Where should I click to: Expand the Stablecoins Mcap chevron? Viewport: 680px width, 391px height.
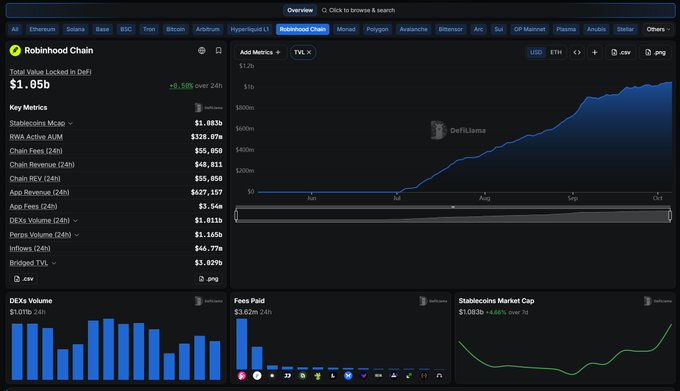tap(71, 124)
